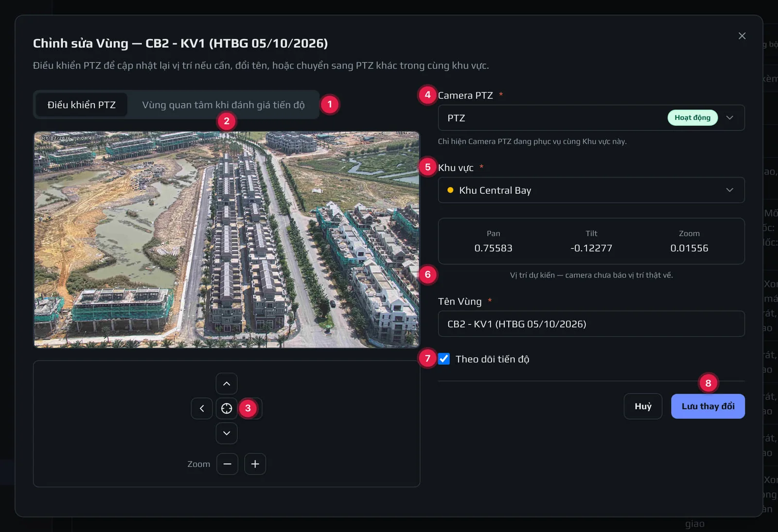Image resolution: width=778 pixels, height=532 pixels.
Task: Save with the Lưu thay đổi button
Action: tap(708, 406)
